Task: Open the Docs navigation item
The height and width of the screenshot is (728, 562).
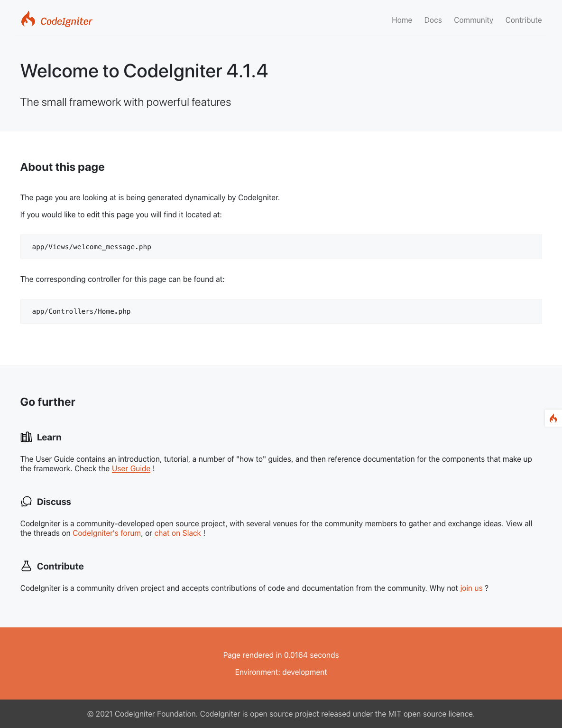Action: coord(433,20)
